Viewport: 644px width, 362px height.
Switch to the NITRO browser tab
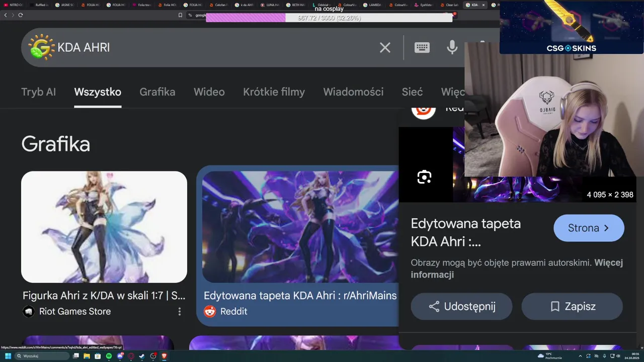click(14, 5)
